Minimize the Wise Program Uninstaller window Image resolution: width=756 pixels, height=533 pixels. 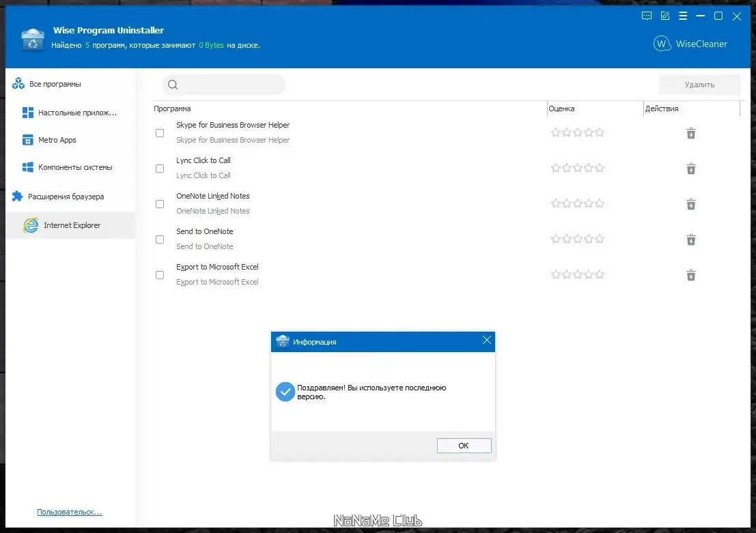coord(701,16)
